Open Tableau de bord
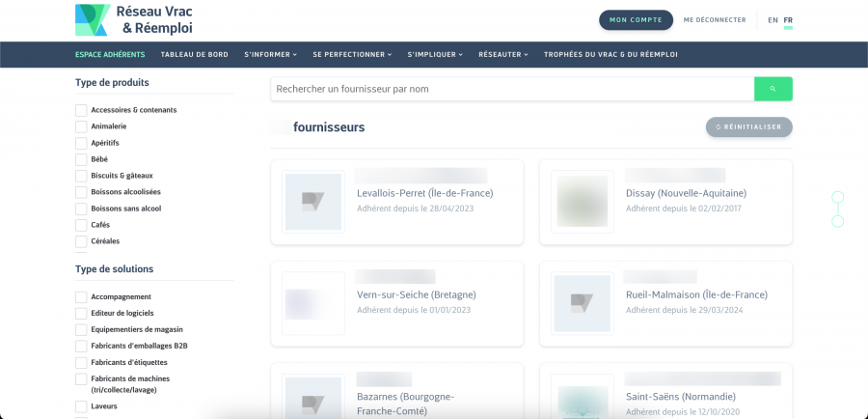 click(194, 55)
